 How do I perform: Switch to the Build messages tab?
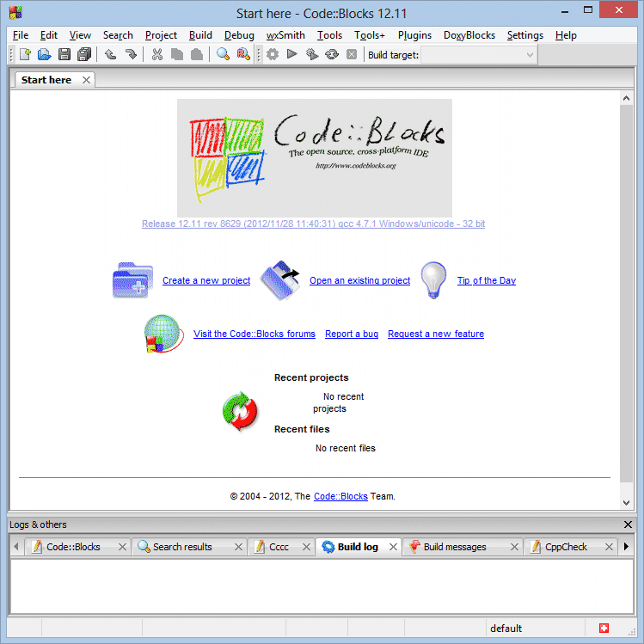[x=454, y=547]
